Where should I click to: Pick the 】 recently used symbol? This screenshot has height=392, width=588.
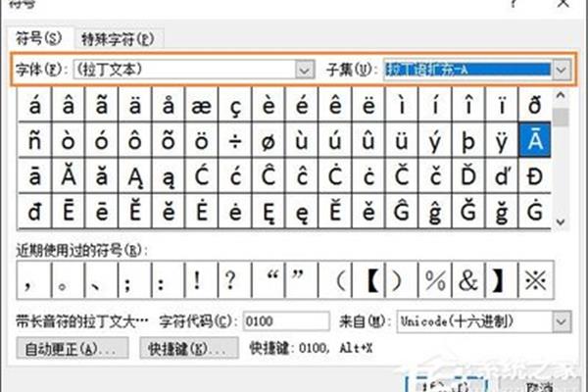502,280
